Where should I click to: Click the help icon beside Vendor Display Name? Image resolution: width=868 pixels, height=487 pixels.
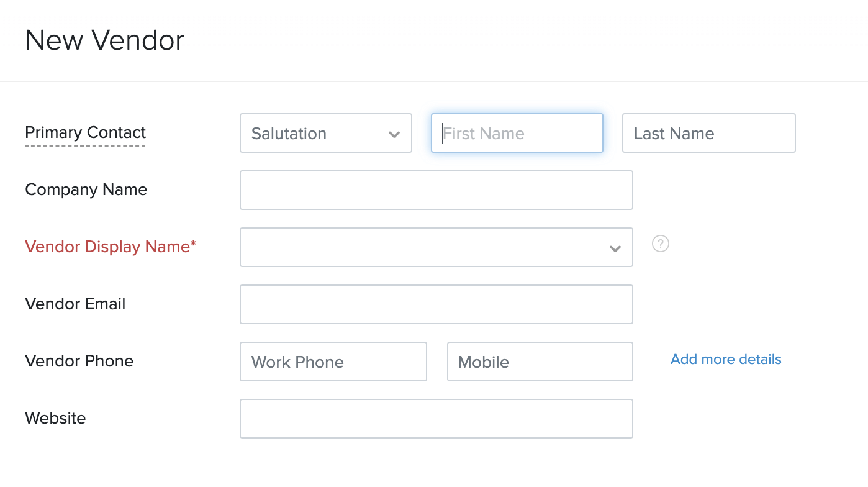point(660,244)
